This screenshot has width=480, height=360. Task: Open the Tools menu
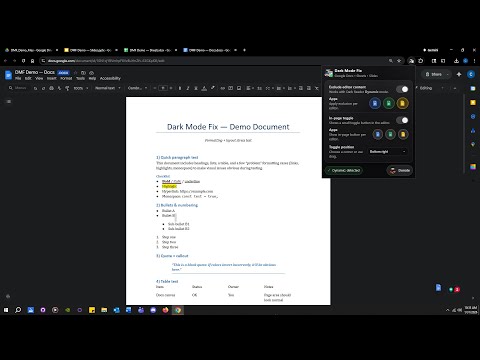pyautogui.click(x=80, y=78)
